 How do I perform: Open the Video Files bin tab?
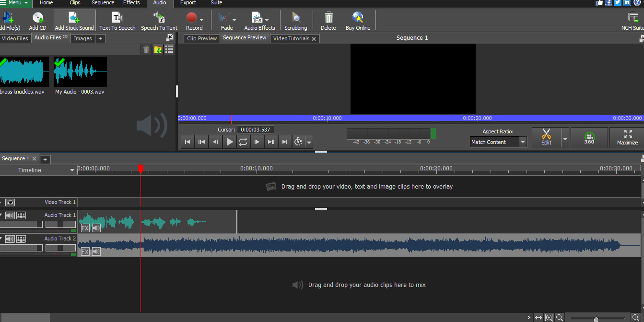tap(15, 38)
